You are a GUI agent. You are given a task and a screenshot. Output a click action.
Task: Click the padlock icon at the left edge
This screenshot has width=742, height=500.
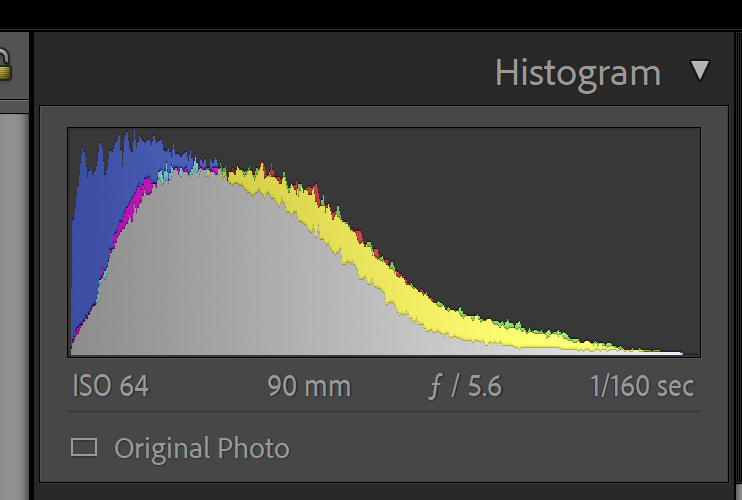(x=4, y=66)
